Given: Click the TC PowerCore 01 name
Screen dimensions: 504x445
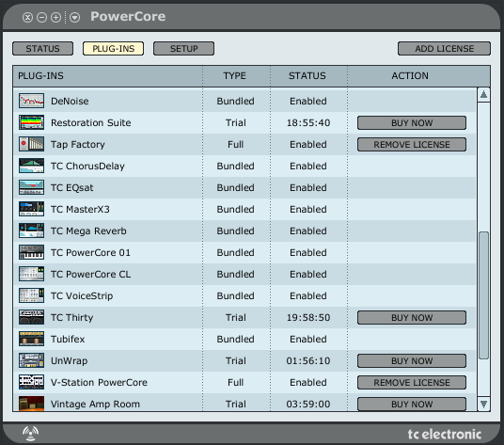Looking at the screenshot, I should pyautogui.click(x=90, y=252).
